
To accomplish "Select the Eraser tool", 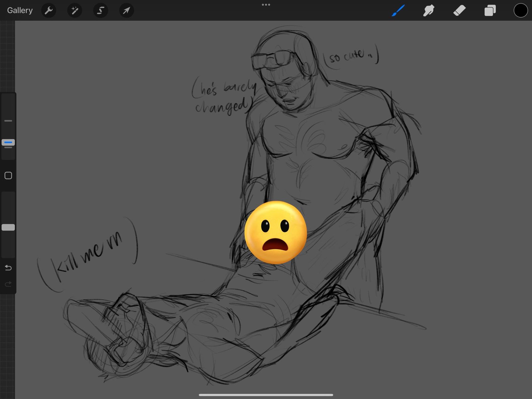I will (x=459, y=10).
